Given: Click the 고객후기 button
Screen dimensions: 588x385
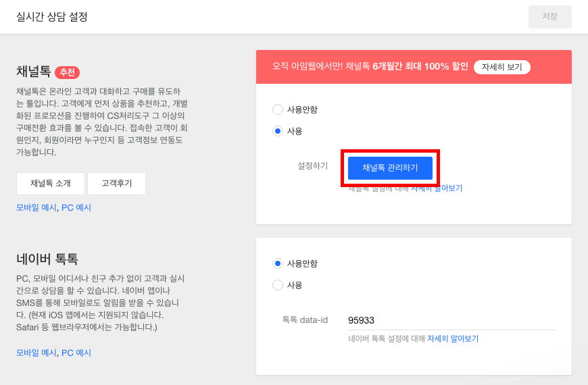Looking at the screenshot, I should pyautogui.click(x=117, y=183).
